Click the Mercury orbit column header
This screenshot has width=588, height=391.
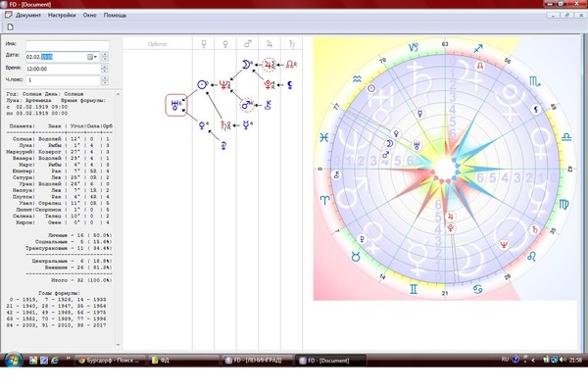pos(204,44)
